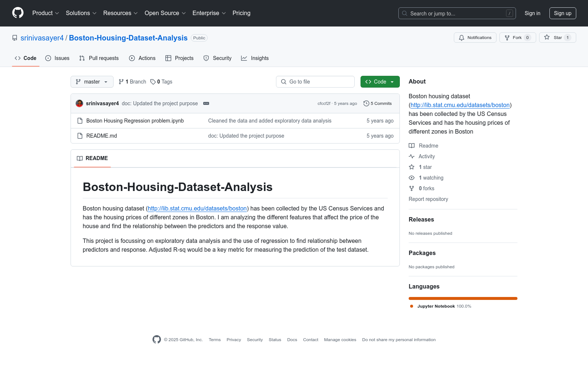Click the Terms footer link
Viewport: 588px width, 368px height.
(x=215, y=340)
